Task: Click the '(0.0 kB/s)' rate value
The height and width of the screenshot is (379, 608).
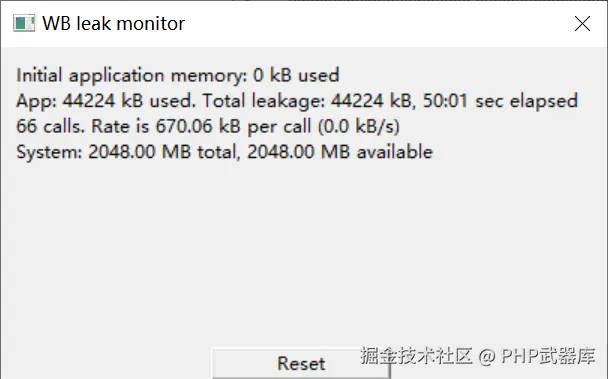Action: pos(359,126)
